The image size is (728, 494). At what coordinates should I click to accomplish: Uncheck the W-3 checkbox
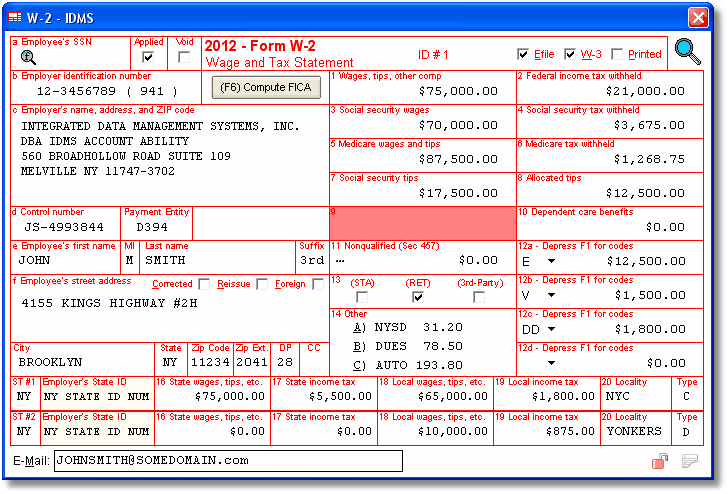tap(570, 54)
